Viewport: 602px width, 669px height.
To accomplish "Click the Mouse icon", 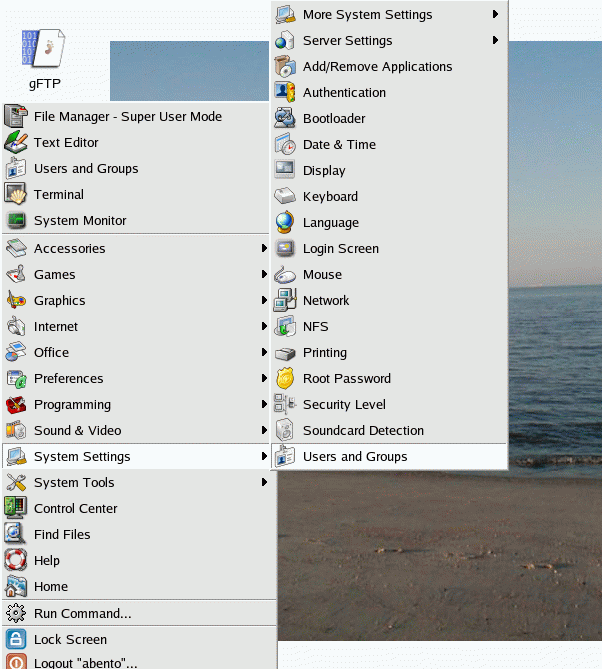I will click(x=285, y=274).
